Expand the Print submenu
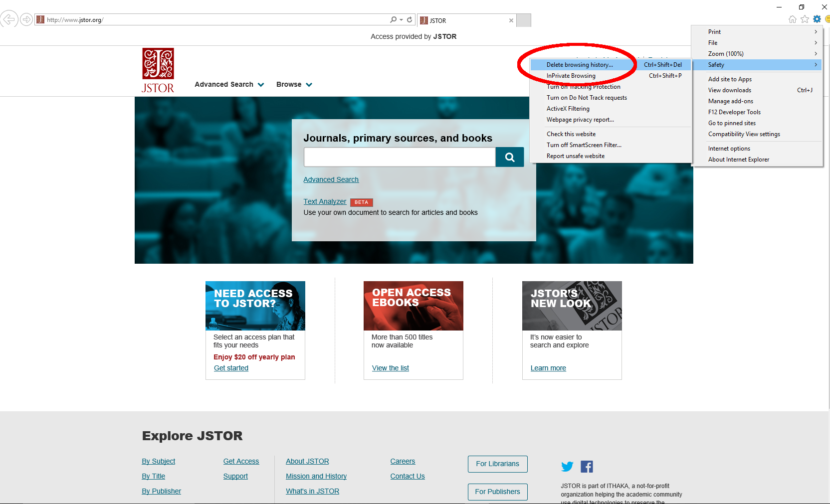The image size is (830, 504). pos(757,32)
